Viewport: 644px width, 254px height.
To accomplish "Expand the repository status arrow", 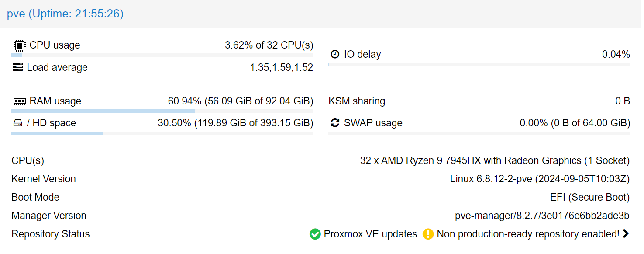I will (x=626, y=234).
